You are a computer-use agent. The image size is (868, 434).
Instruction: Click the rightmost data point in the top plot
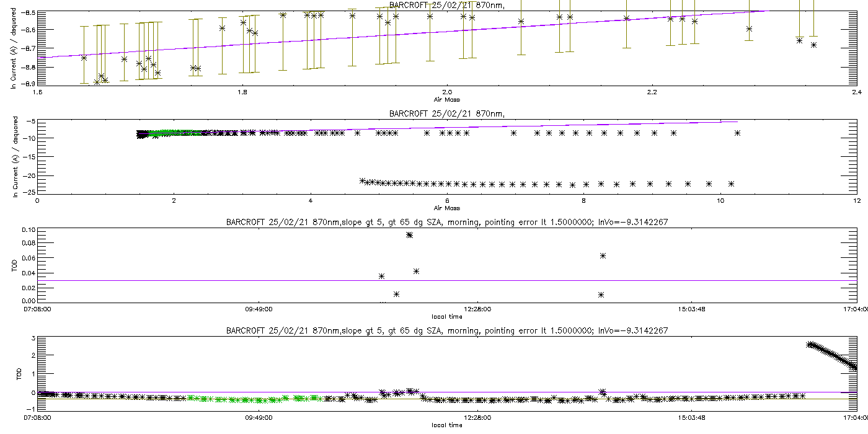pyautogui.click(x=813, y=45)
